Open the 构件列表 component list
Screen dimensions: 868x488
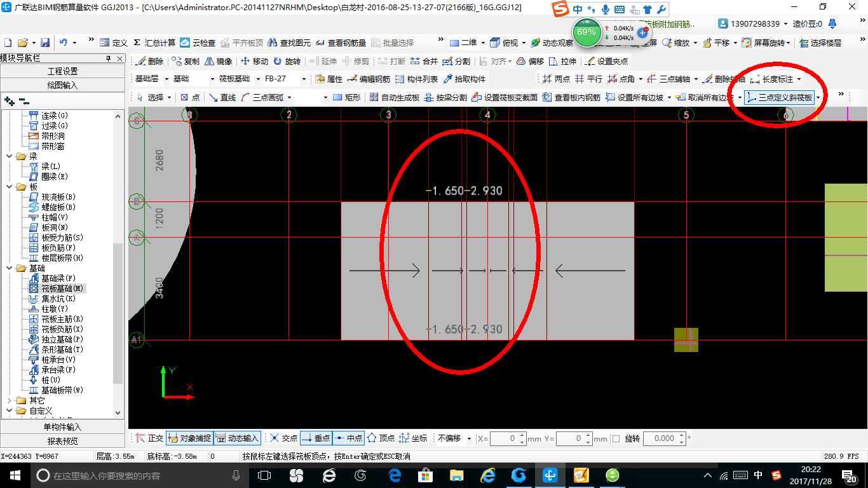tap(416, 79)
